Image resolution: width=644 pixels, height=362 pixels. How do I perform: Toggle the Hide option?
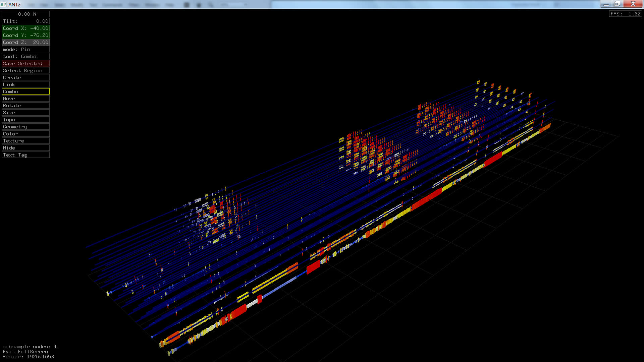point(25,148)
